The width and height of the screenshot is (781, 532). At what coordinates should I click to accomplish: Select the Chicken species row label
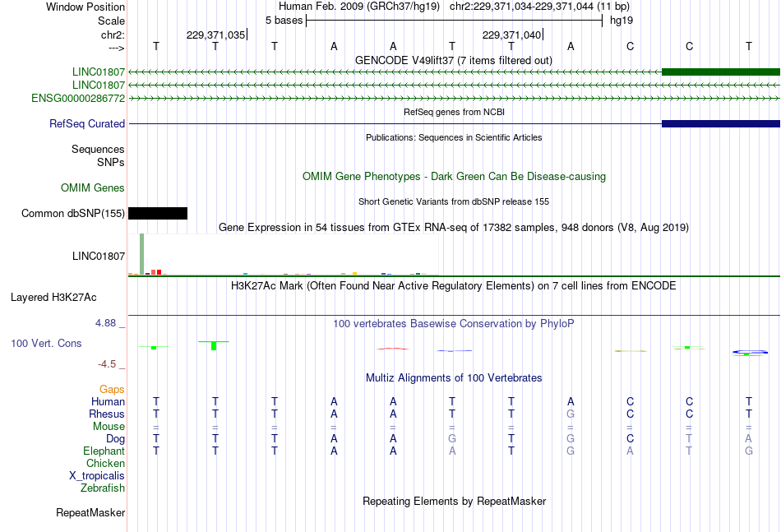pos(105,463)
